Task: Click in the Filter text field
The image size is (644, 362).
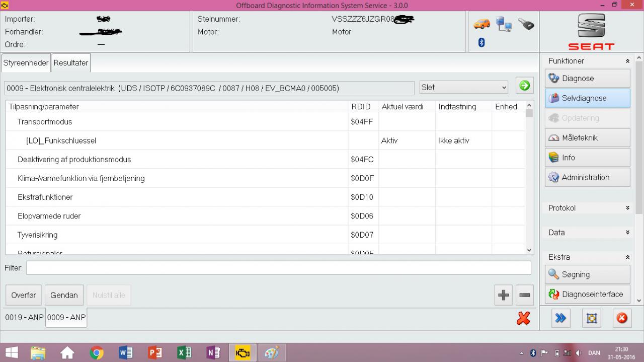Action: 278,268
